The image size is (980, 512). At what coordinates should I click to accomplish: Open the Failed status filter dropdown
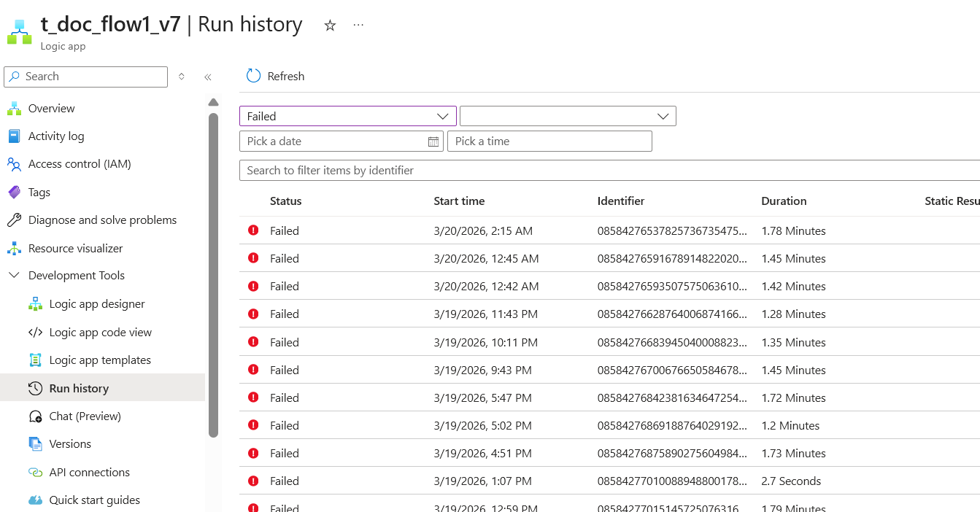pyautogui.click(x=347, y=116)
